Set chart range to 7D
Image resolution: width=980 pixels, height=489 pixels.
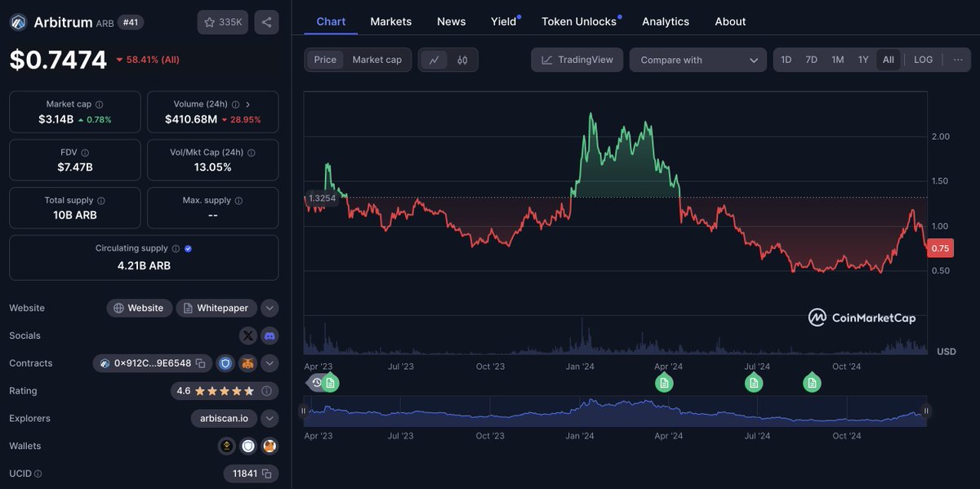point(811,60)
